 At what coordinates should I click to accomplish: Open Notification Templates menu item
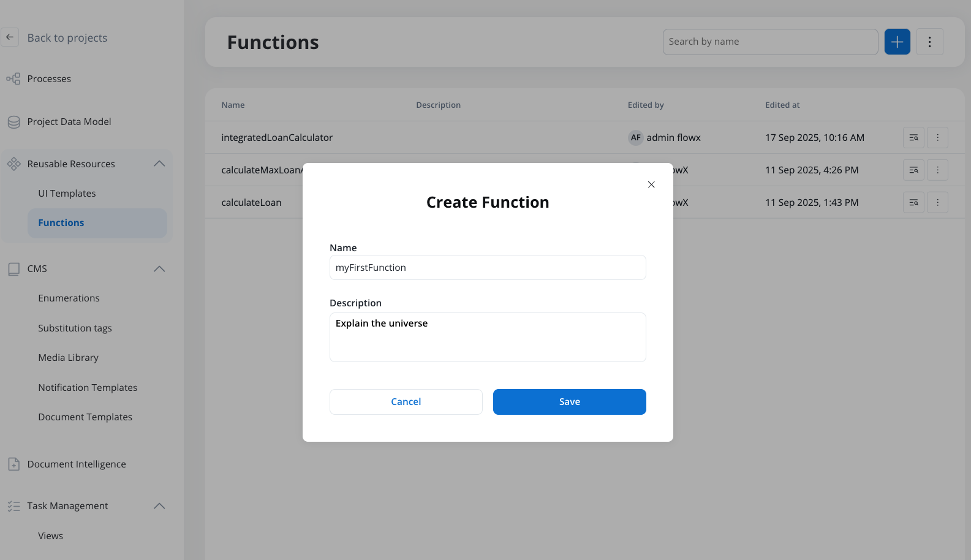click(88, 388)
